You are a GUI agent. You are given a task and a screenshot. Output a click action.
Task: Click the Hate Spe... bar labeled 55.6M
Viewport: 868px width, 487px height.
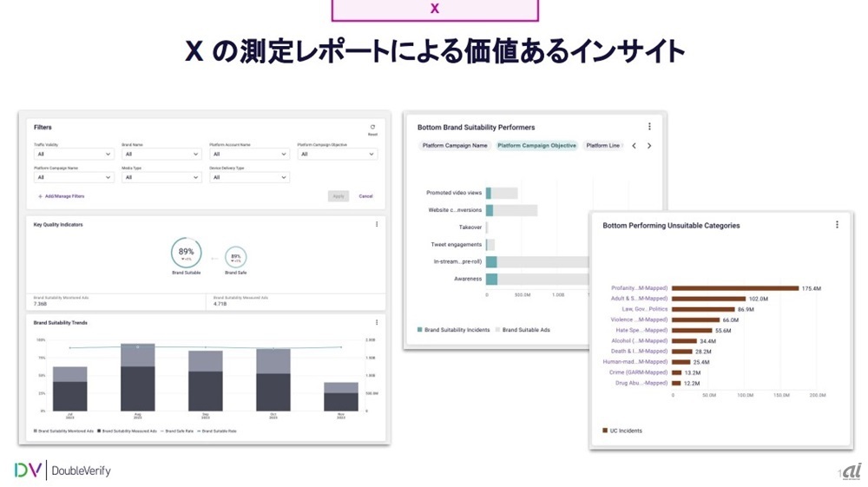point(692,331)
